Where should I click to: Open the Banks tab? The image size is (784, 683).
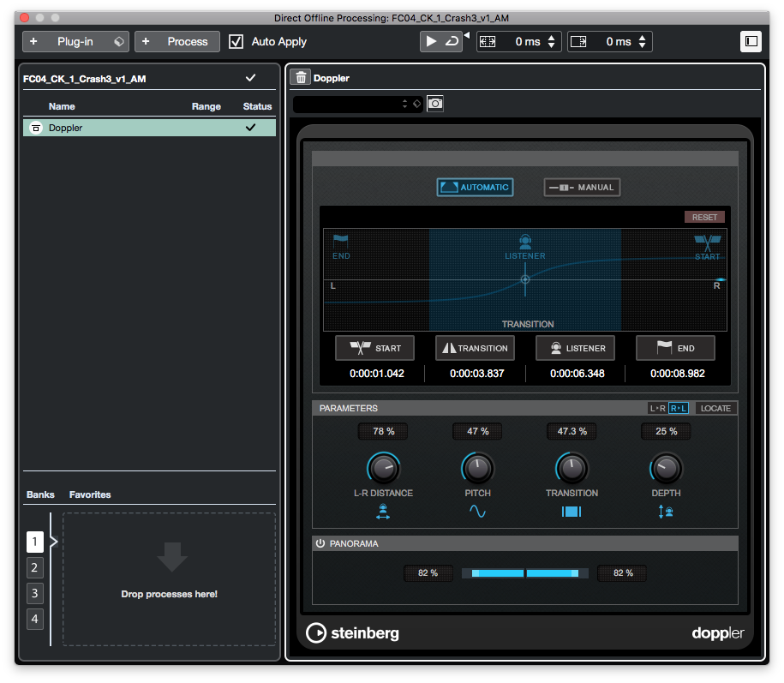click(40, 494)
